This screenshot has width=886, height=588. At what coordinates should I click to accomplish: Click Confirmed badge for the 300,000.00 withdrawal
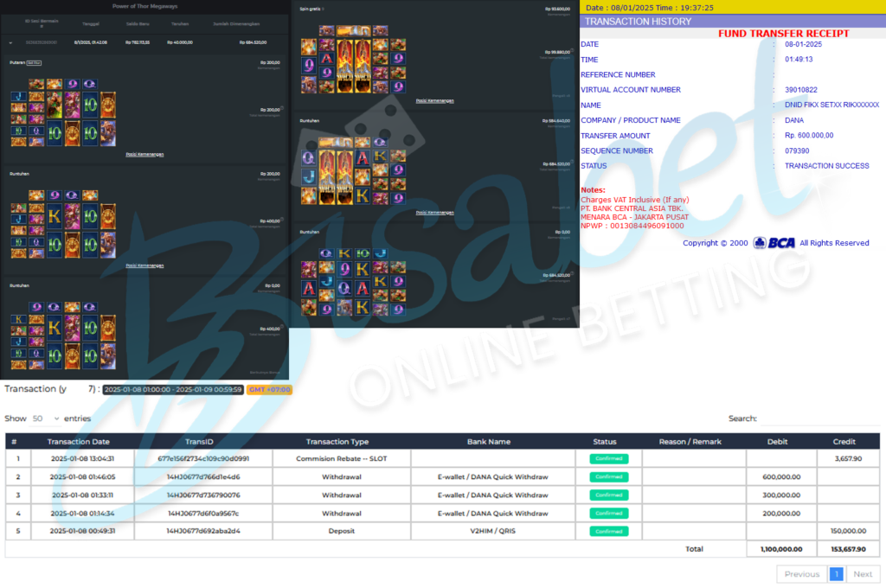(x=608, y=495)
